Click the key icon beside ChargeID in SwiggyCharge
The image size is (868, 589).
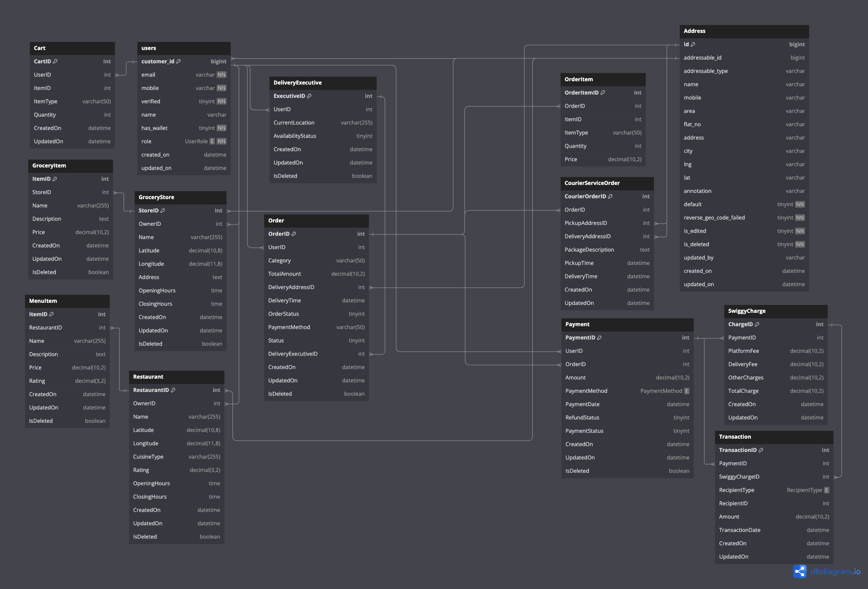(x=757, y=324)
